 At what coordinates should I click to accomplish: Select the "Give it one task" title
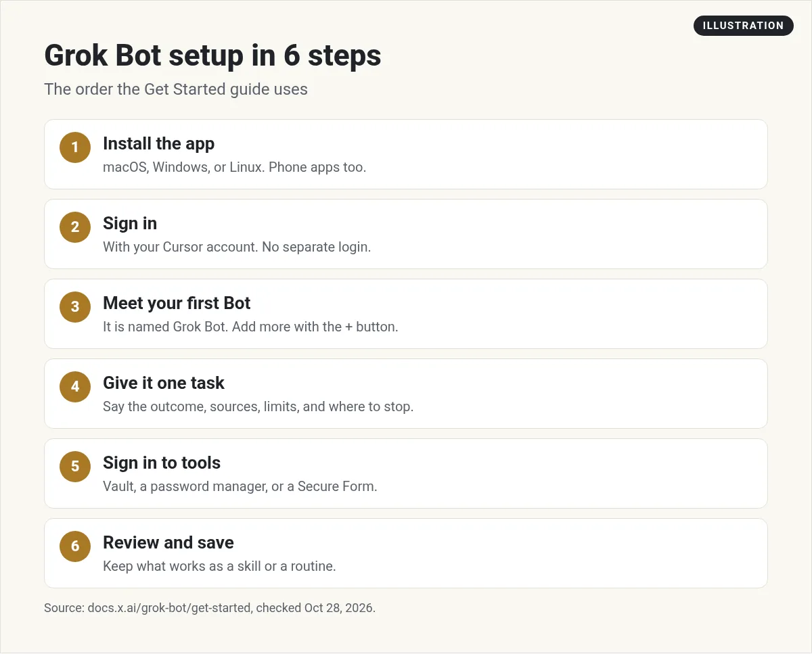pos(164,383)
